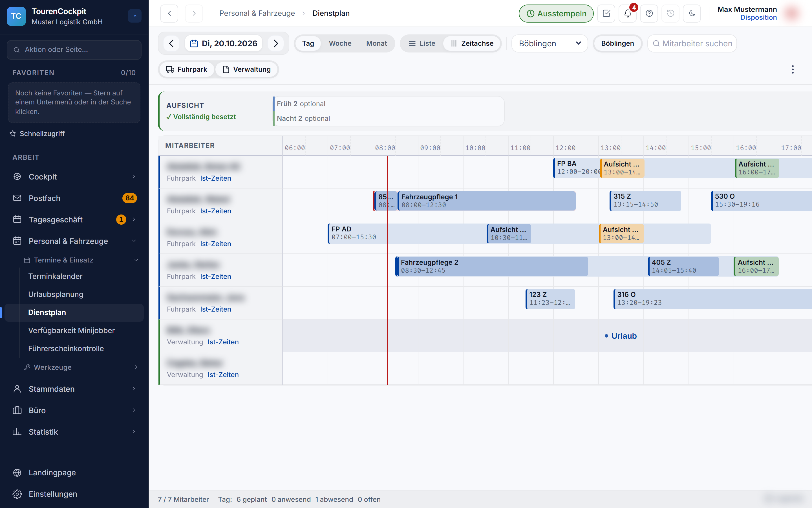Toggle the Verwaltung filter chip
The height and width of the screenshot is (508, 812).
tap(247, 69)
